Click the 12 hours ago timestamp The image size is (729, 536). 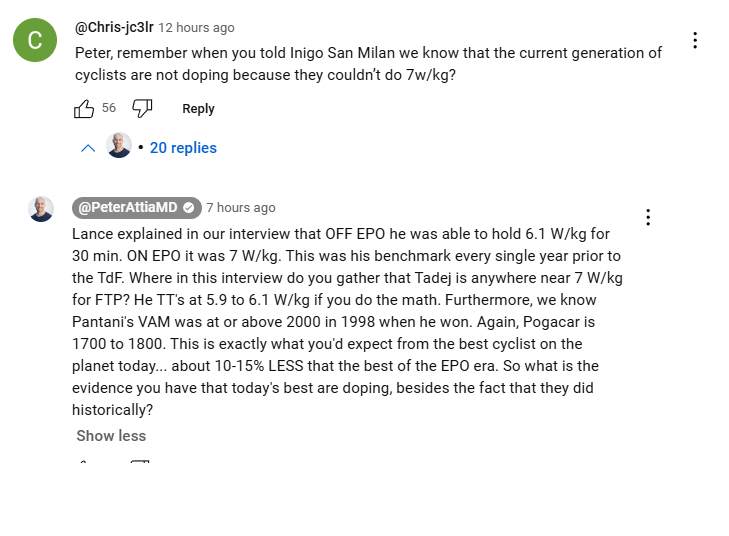click(196, 28)
